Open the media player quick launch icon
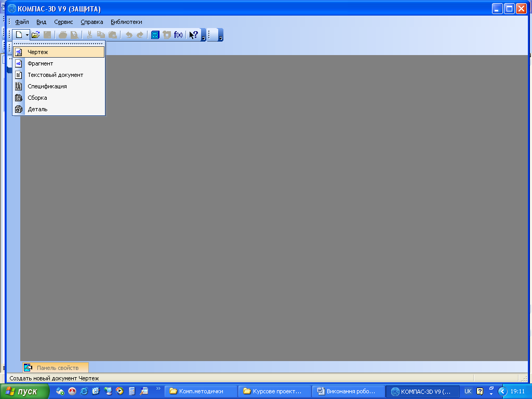 pos(120,391)
